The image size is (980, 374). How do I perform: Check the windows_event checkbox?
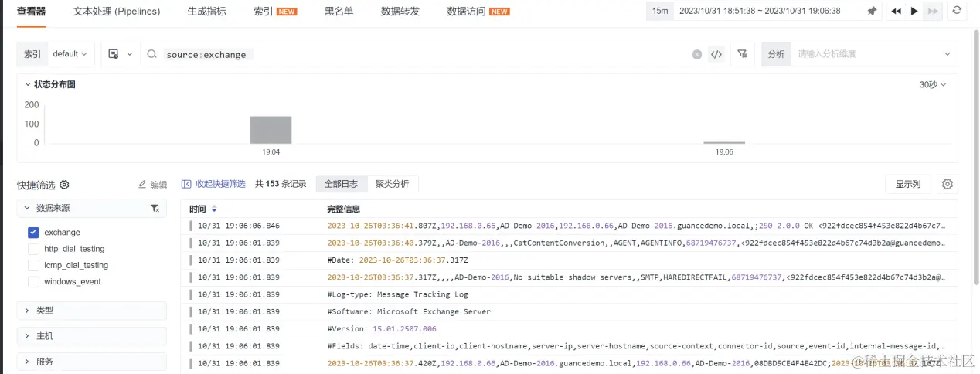(33, 282)
